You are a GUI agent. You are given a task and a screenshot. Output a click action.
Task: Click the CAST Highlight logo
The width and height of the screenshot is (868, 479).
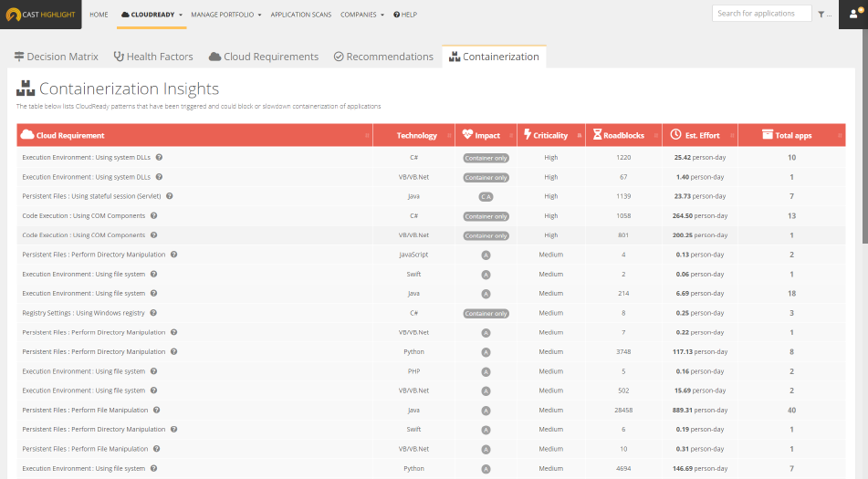tap(41, 15)
